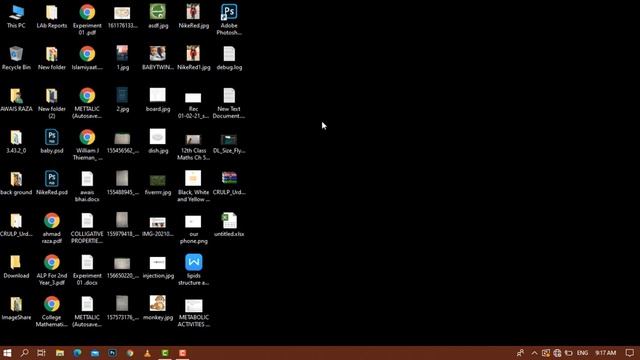Image resolution: width=640 pixels, height=360 pixels.
Task: Open the People icon in the taskbar
Action: tap(520, 353)
